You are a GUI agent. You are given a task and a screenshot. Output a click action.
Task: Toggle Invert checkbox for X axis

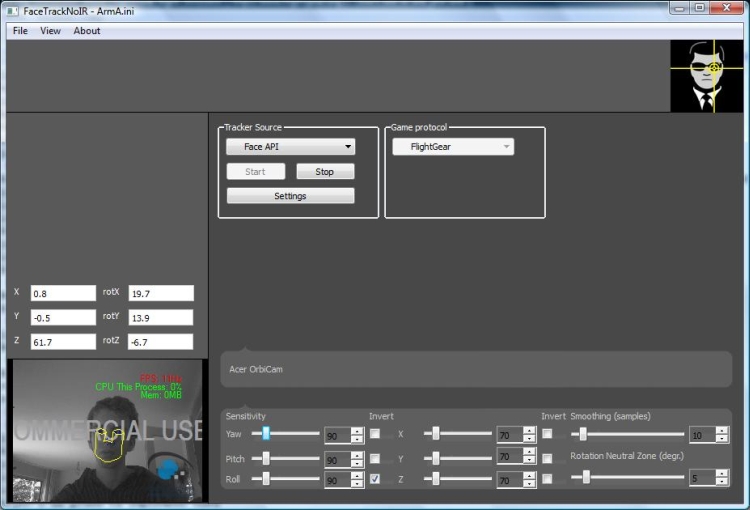click(x=547, y=434)
